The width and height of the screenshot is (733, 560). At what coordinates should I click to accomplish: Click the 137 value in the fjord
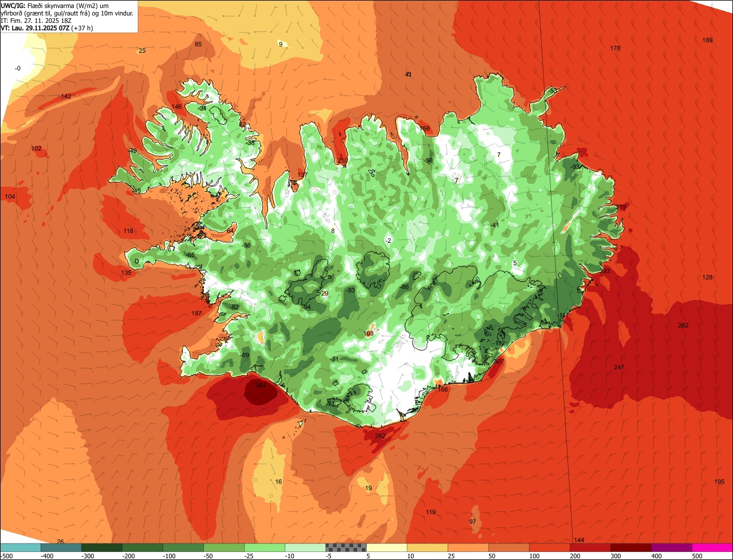[302, 175]
